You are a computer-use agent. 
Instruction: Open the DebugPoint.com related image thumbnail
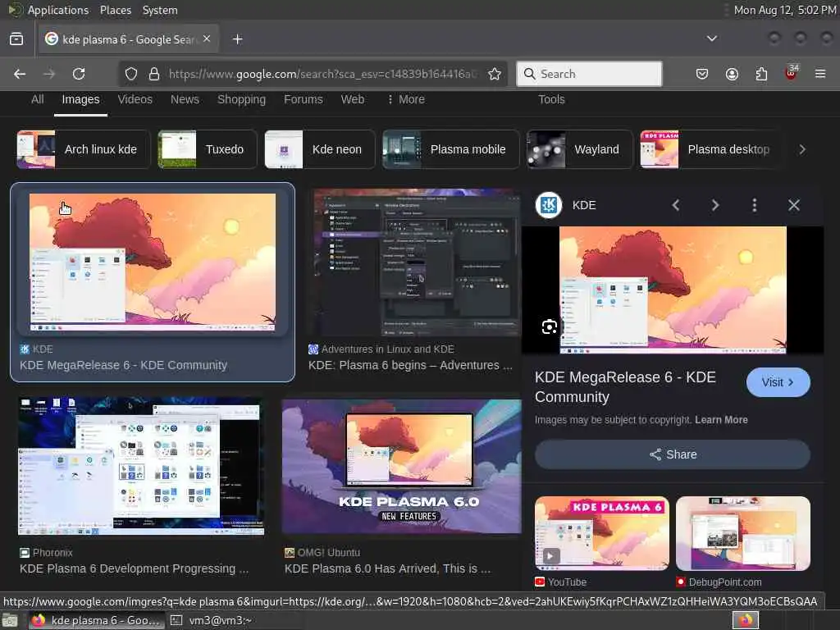click(743, 533)
